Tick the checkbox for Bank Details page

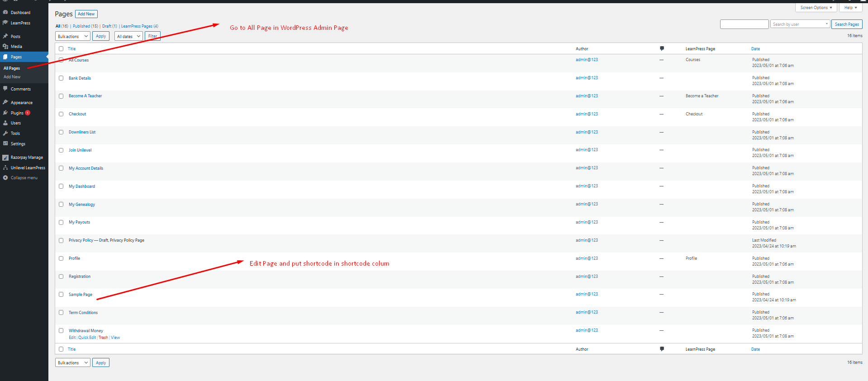click(x=61, y=78)
